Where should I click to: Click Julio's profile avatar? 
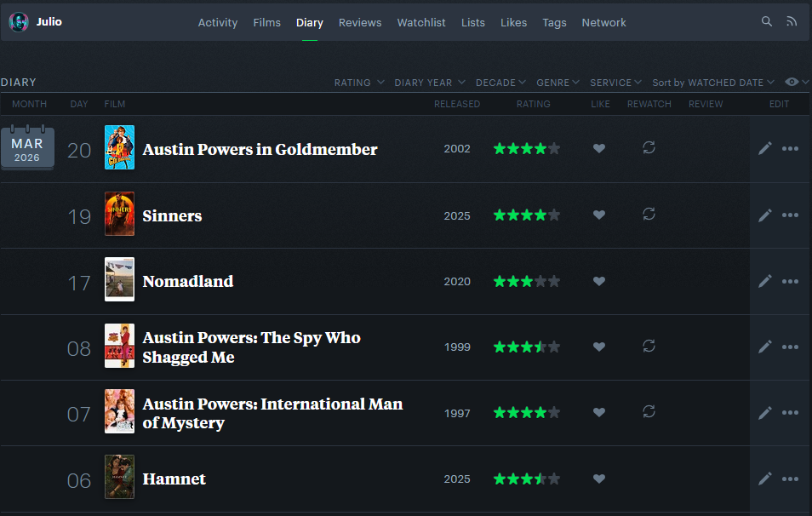pos(19,22)
